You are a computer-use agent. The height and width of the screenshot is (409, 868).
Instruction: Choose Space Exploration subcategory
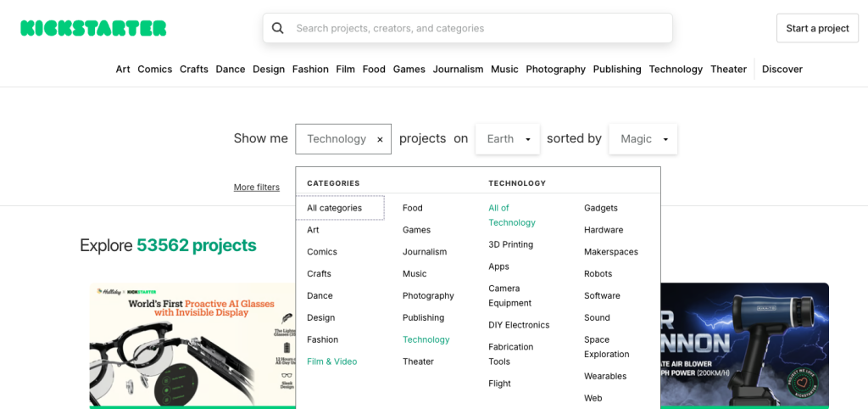[607, 347]
